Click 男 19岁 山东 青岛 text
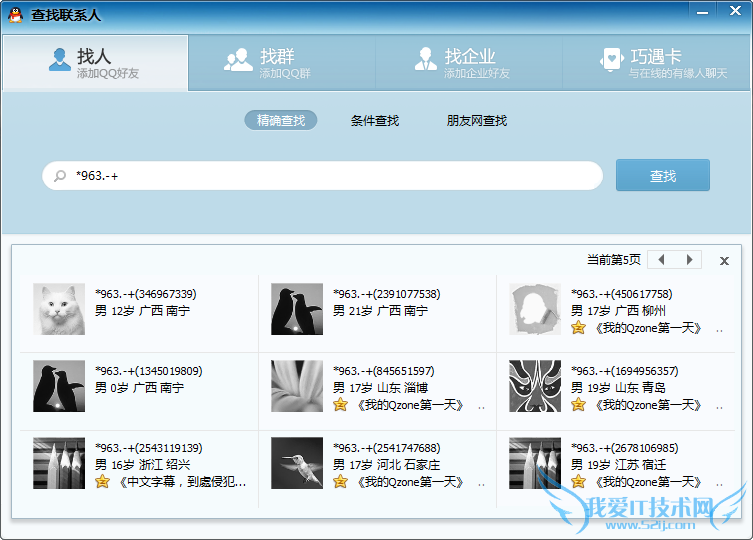The height and width of the screenshot is (540, 753). (x=619, y=388)
